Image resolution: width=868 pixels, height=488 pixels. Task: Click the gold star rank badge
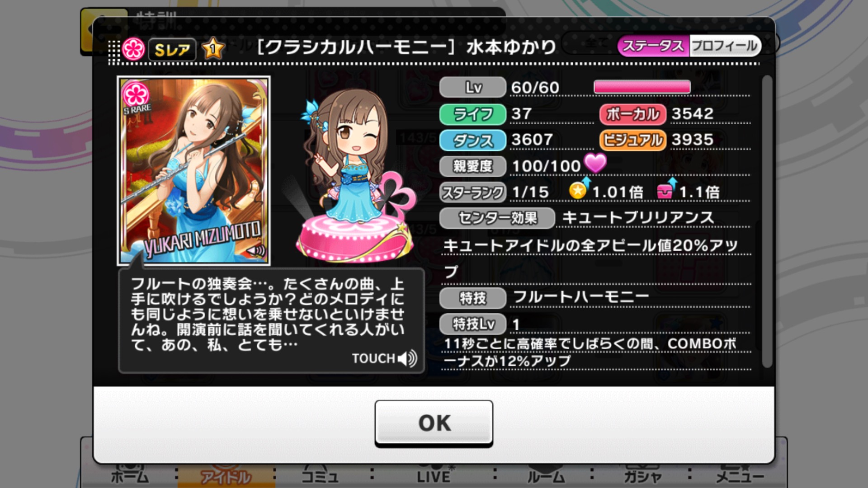[213, 48]
